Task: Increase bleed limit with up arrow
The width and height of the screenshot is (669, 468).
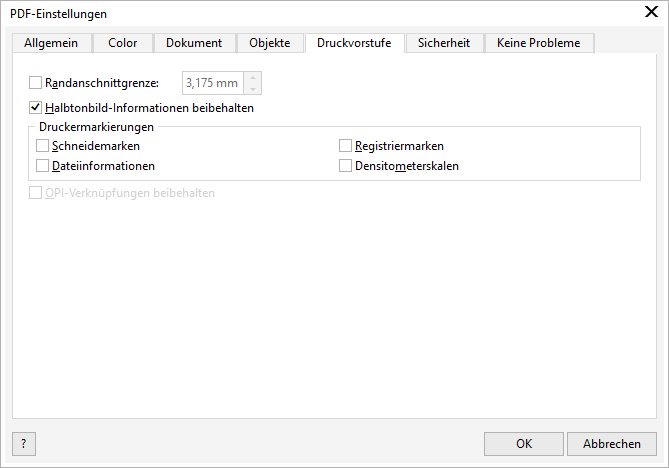Action: [x=253, y=78]
